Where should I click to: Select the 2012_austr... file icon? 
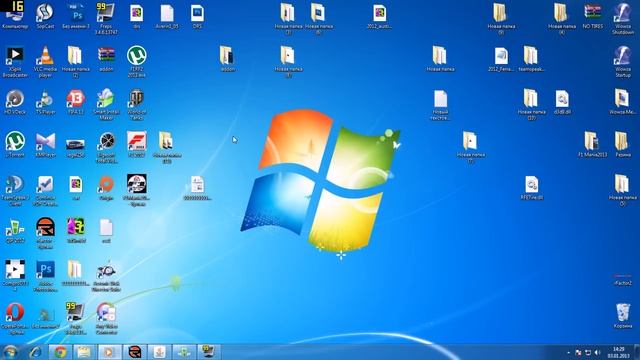coord(379,16)
